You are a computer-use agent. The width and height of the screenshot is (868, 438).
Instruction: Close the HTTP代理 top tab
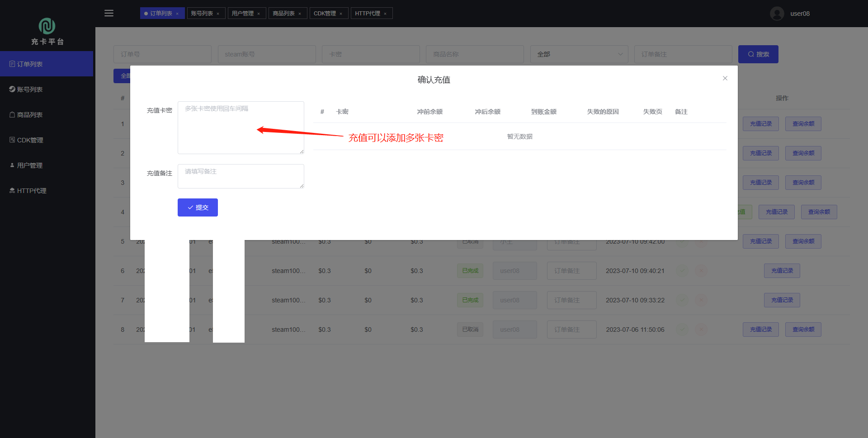point(385,14)
